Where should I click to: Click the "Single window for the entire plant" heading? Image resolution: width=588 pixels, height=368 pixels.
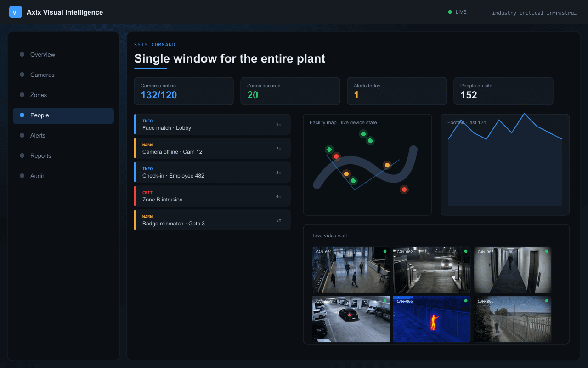[x=230, y=58]
